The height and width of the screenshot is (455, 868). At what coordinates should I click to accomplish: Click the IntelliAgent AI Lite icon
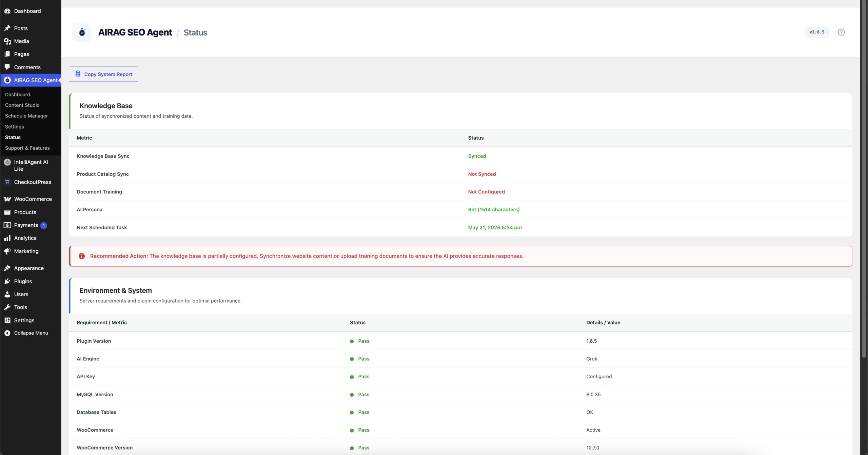7,162
